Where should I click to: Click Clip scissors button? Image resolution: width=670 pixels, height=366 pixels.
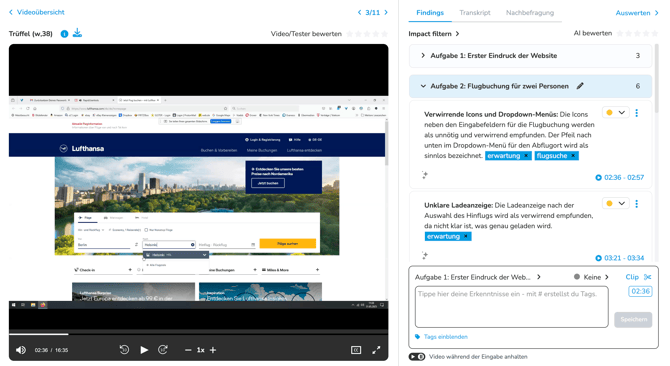(638, 277)
